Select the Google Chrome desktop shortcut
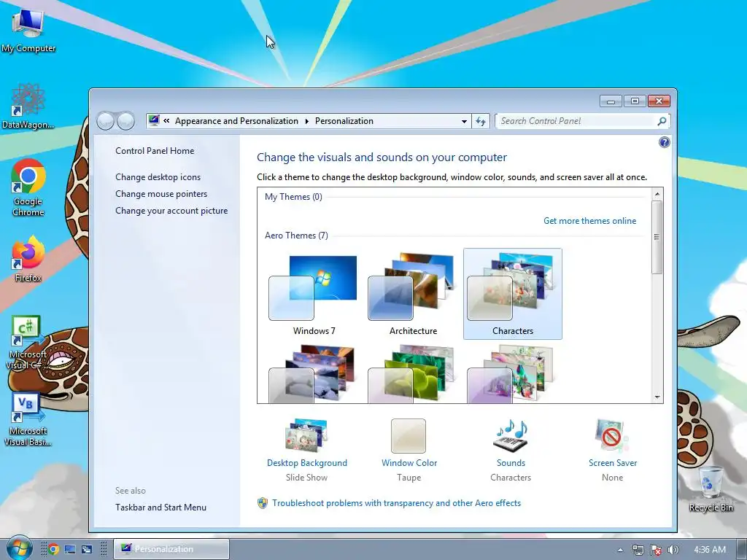747x560 pixels. point(28,187)
